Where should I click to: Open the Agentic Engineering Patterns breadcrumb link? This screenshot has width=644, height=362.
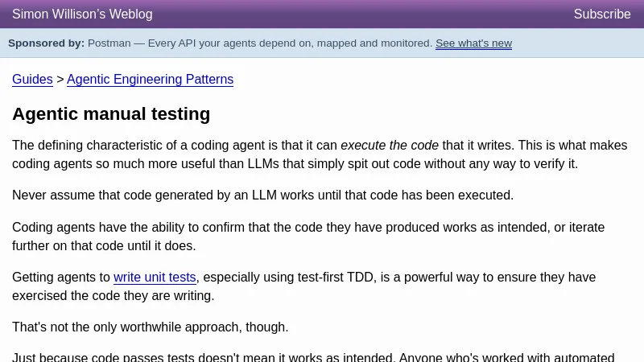click(x=150, y=80)
